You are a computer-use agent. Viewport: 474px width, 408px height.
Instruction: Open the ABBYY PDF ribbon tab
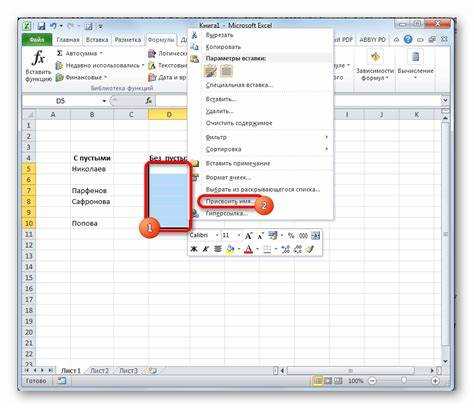[372, 40]
